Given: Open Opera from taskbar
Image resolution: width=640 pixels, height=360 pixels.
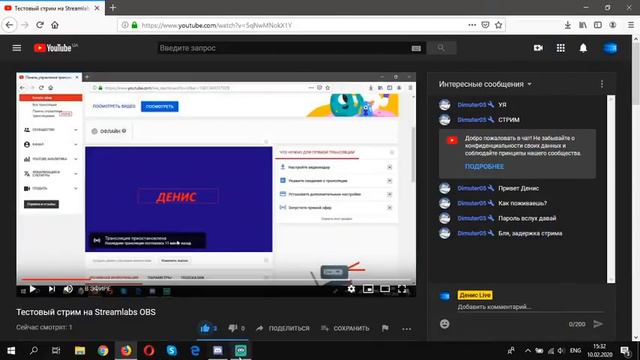Looking at the screenshot, I should tap(149, 351).
